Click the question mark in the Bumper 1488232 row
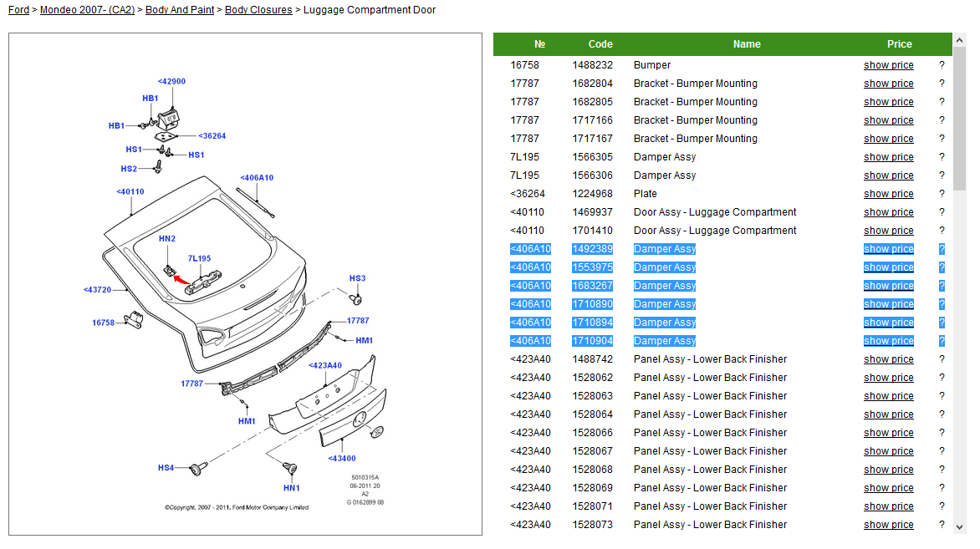The image size is (980, 549). 942,65
